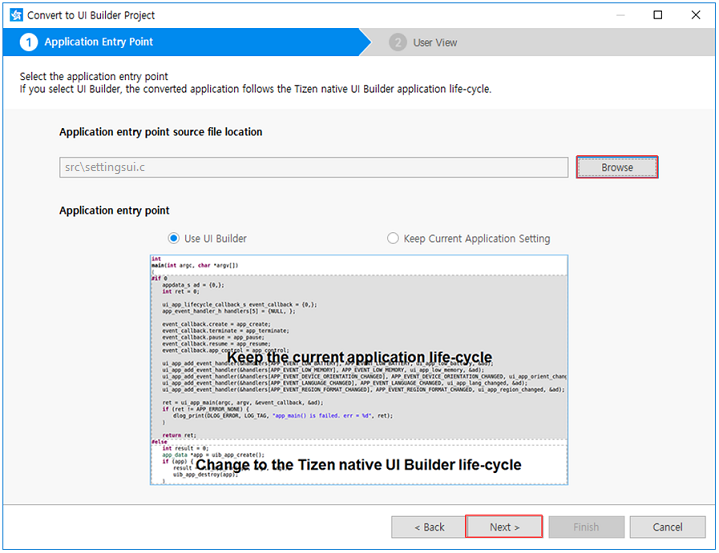Click the Finish button

[x=586, y=527]
